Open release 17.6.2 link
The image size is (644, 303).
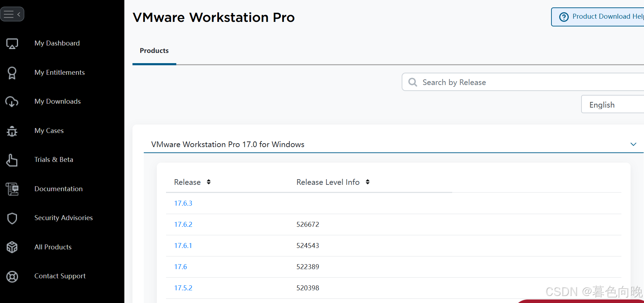183,224
